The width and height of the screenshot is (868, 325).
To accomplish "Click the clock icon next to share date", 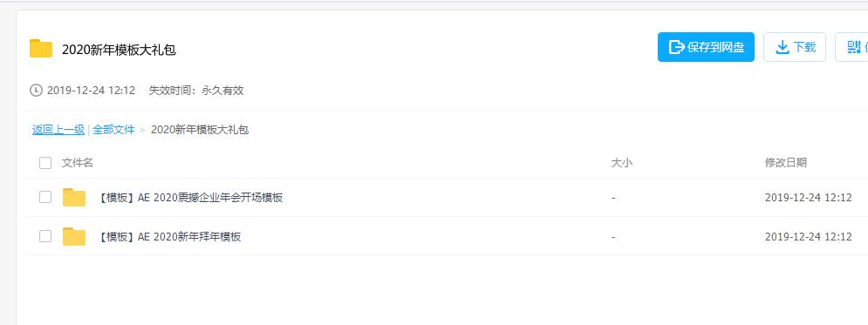I will pos(36,90).
